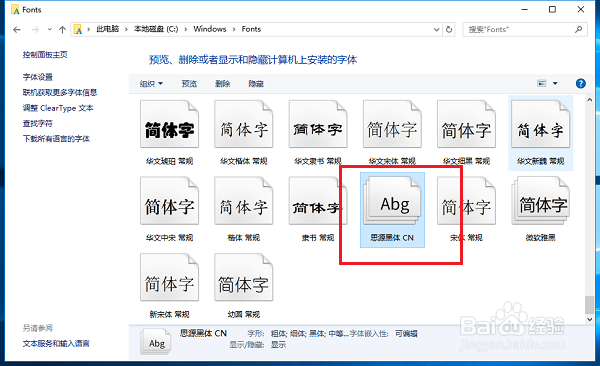The image size is (600, 366).
Task: Click the 思源黑体 CN name in details pane
Action: 203,333
